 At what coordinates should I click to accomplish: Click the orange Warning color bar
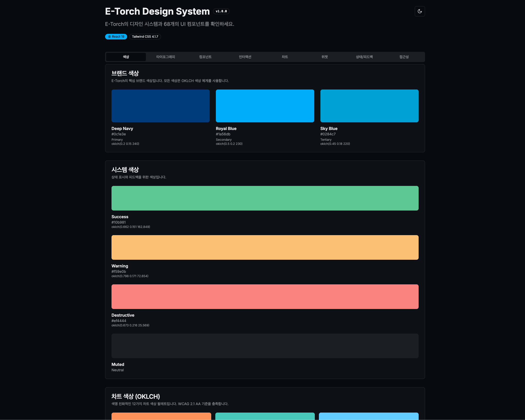(x=265, y=247)
